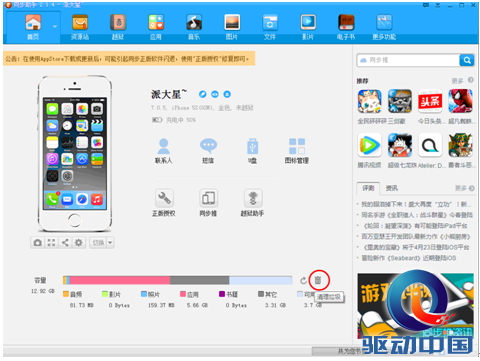480x361 pixels.
Task: Expand 更多 next to 推荐 recommendations
Action: pyautogui.click(x=462, y=80)
